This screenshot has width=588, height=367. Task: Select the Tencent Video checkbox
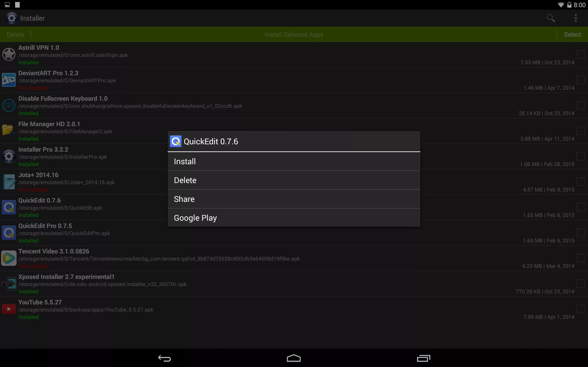pyautogui.click(x=580, y=258)
